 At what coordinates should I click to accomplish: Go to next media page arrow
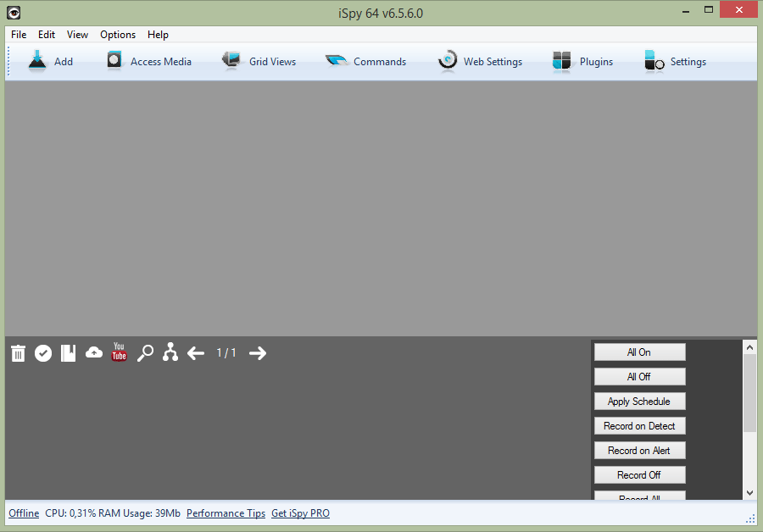[258, 353]
